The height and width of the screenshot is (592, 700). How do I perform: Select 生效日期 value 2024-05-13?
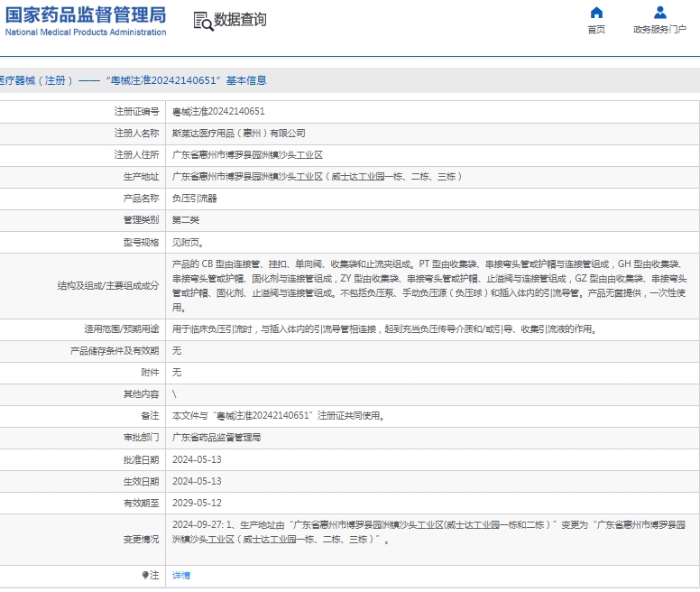tap(197, 481)
